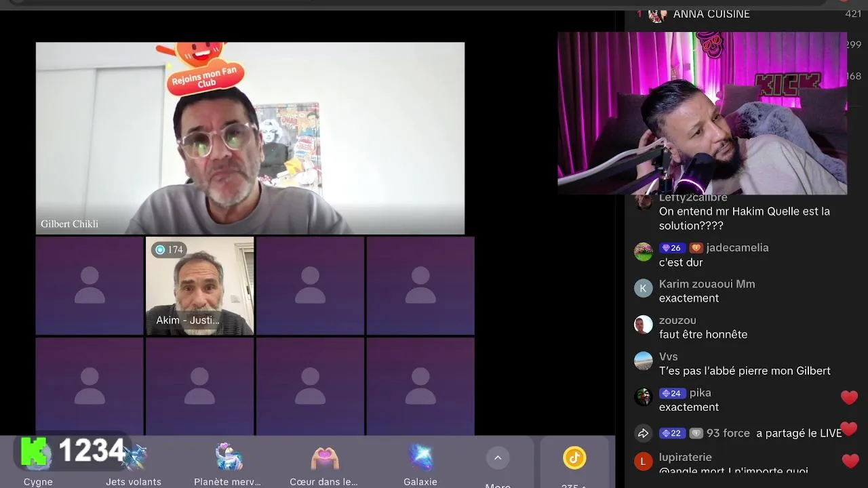Select the comment "faut être honnête"

coord(703,334)
